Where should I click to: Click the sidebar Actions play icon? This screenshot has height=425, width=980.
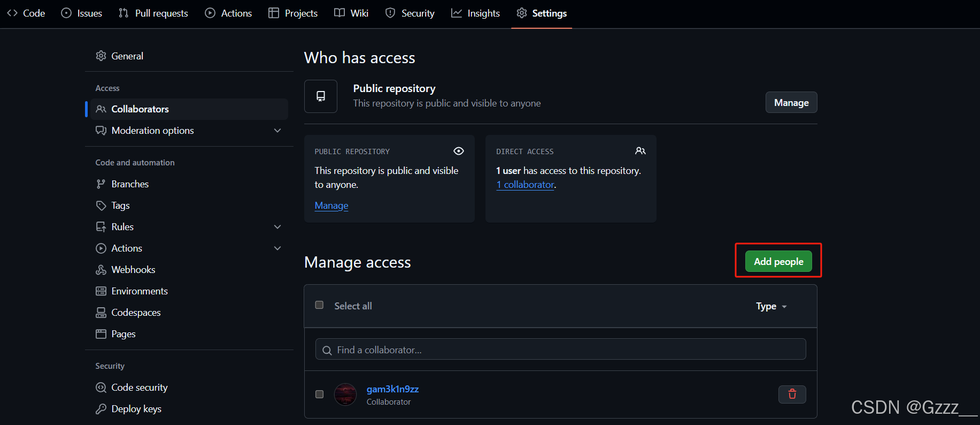tap(101, 248)
